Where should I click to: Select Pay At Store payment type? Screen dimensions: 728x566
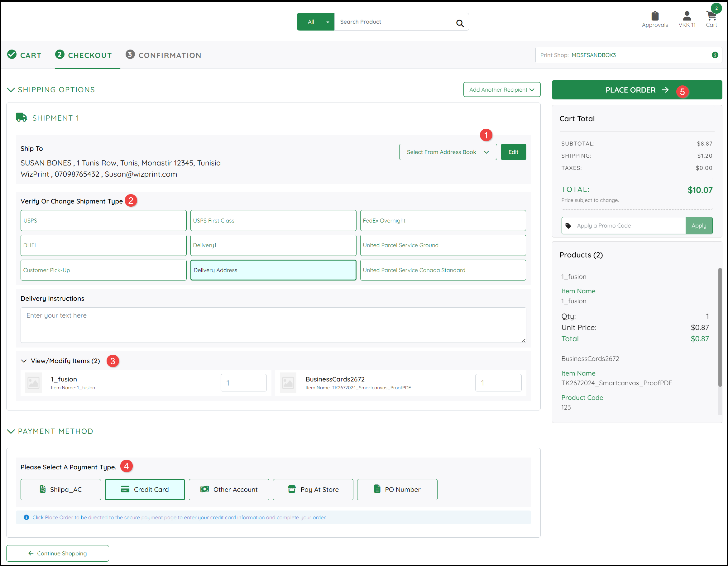[313, 489]
